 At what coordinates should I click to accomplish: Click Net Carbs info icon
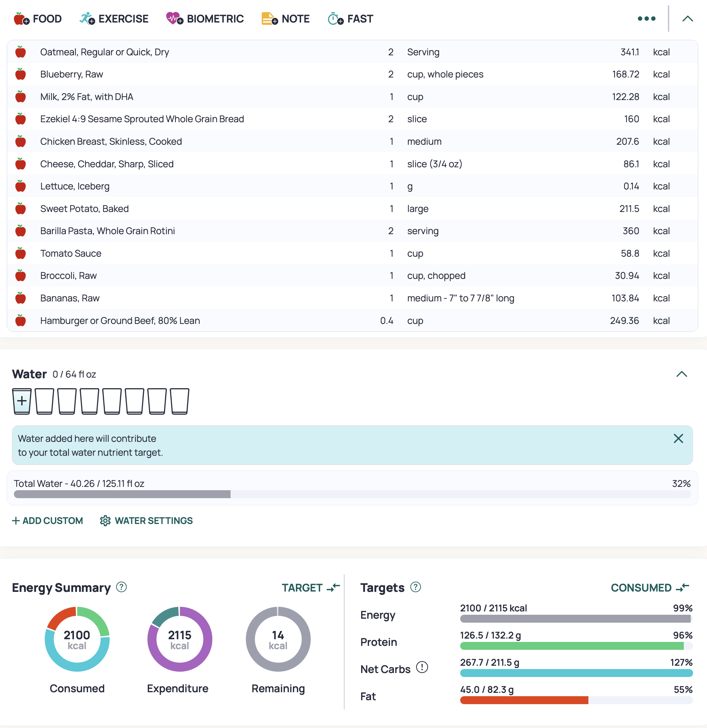tap(422, 667)
